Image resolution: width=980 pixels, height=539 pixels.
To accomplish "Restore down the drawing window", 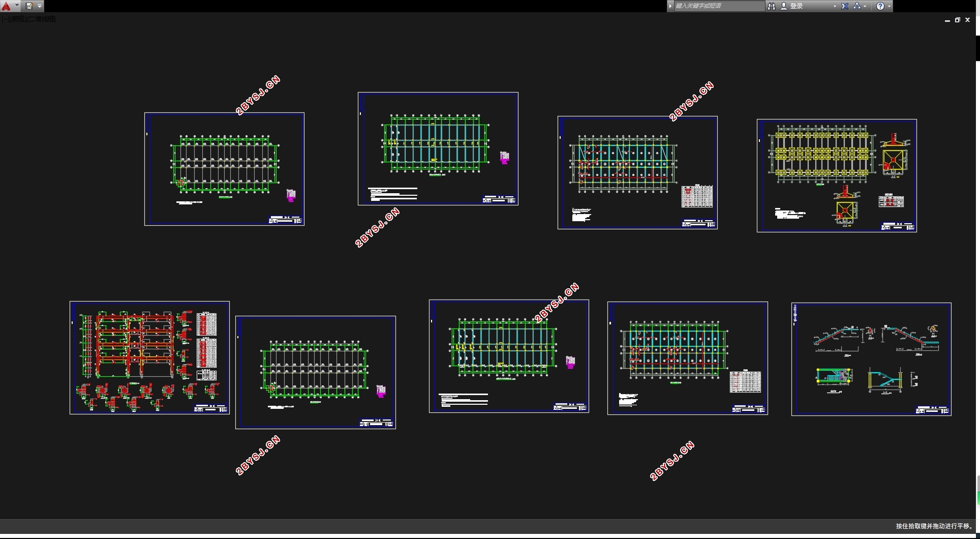I will pos(958,20).
